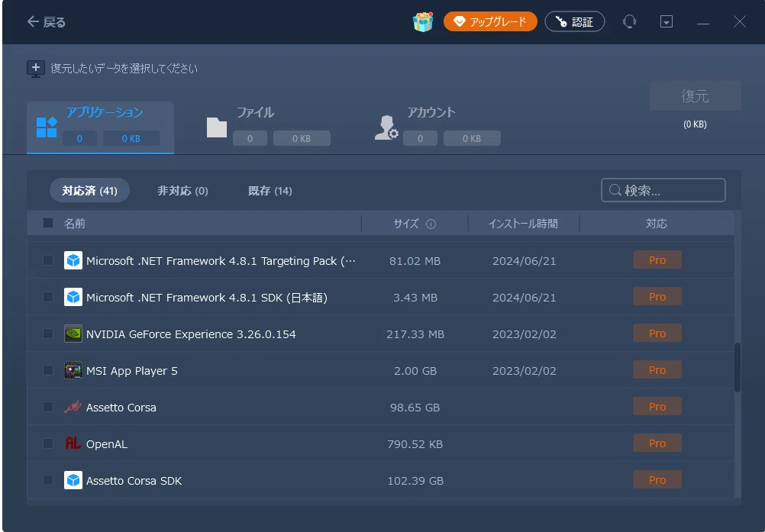Image resolution: width=765 pixels, height=532 pixels.
Task: Click the file category folder icon
Action: (217, 127)
